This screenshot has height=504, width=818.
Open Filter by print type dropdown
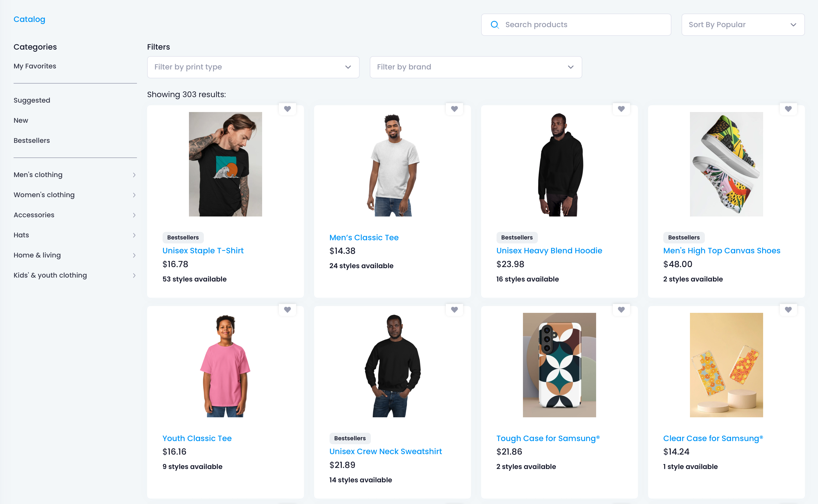click(x=253, y=67)
